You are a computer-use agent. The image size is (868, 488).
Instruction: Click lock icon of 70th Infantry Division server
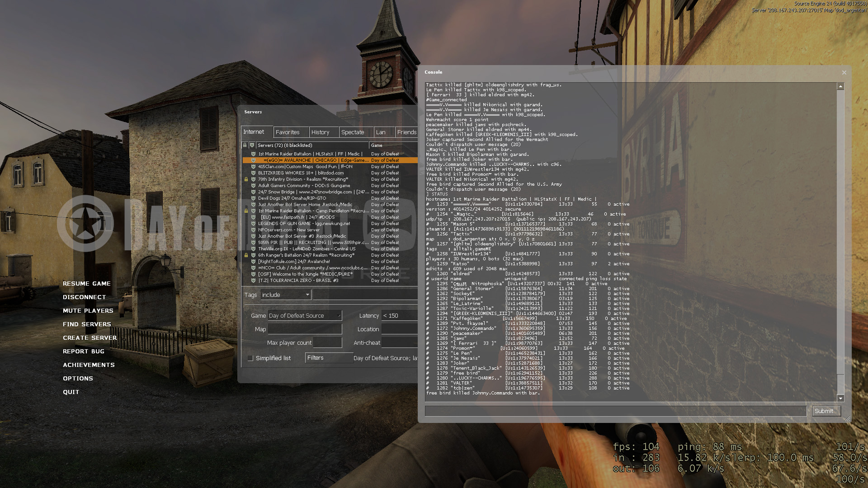coord(246,179)
